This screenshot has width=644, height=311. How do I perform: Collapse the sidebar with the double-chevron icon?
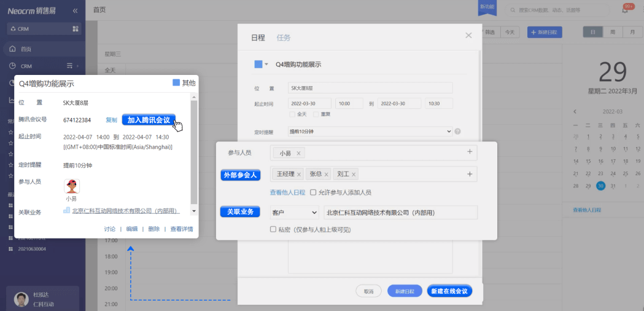click(x=75, y=11)
